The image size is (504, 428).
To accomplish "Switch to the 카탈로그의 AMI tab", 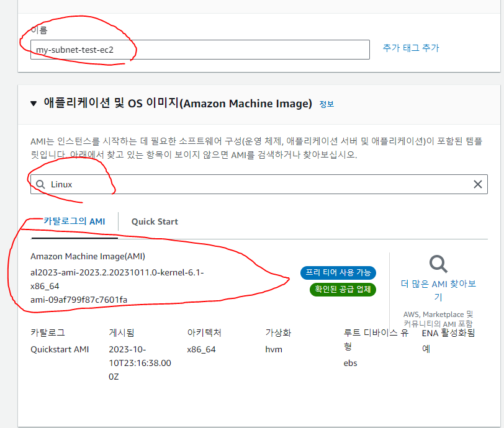I will coord(74,221).
